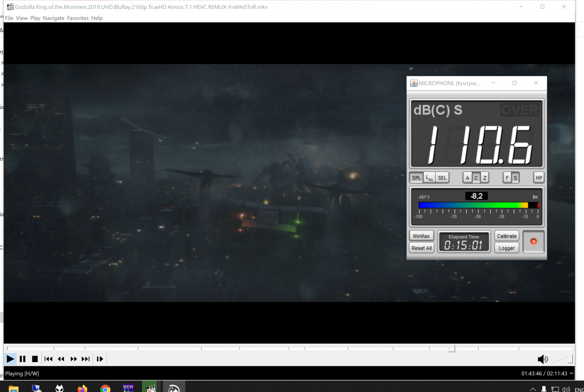Open the Help menu
The width and height of the screenshot is (584, 392).
point(97,18)
